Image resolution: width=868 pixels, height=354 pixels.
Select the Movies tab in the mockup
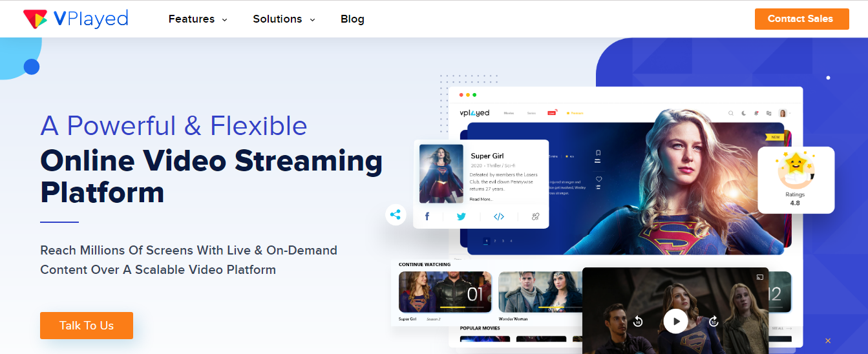[x=509, y=113]
